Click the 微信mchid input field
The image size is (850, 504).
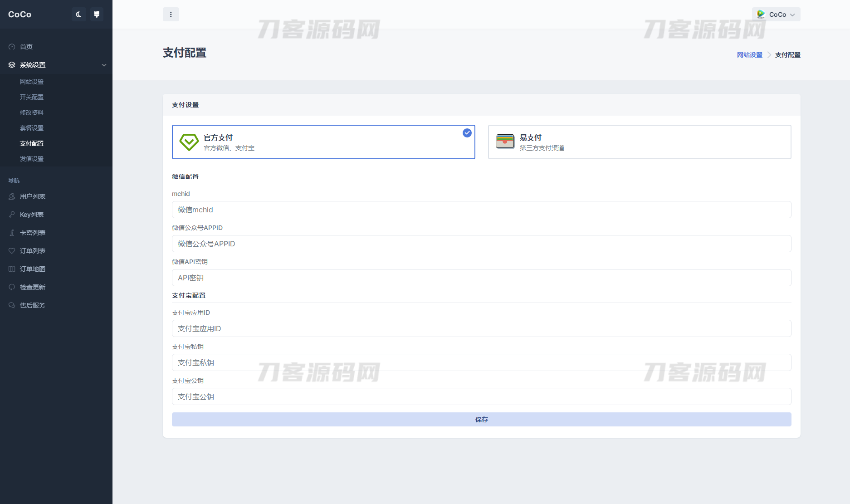[481, 210]
